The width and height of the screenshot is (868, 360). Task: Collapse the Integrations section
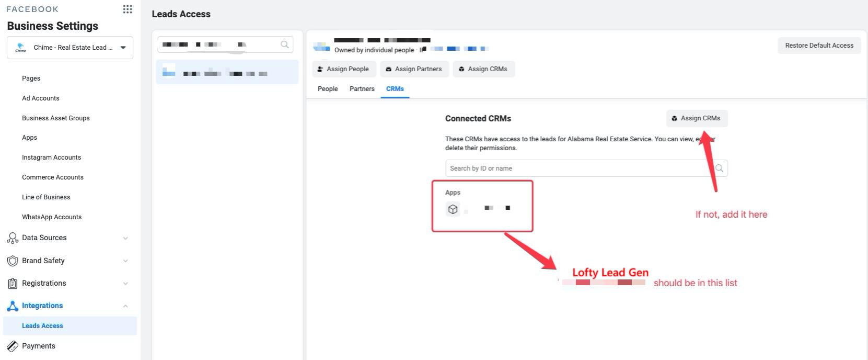pyautogui.click(x=125, y=306)
